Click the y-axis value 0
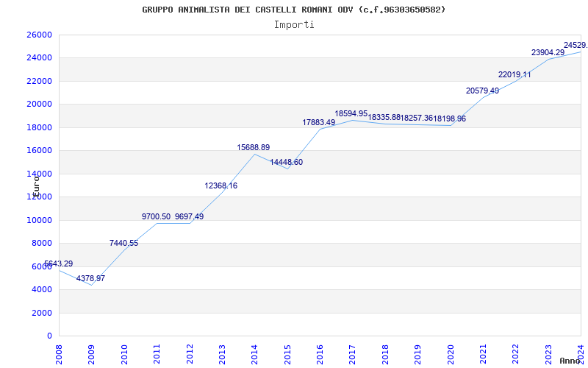Viewport: 588px width, 368px height. pos(49,336)
